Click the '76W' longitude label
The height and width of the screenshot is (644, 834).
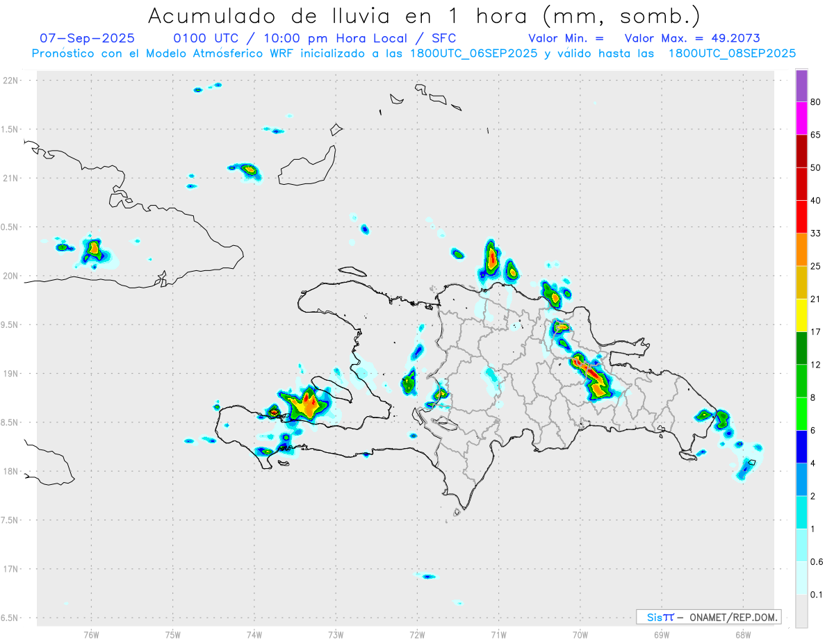(91, 635)
